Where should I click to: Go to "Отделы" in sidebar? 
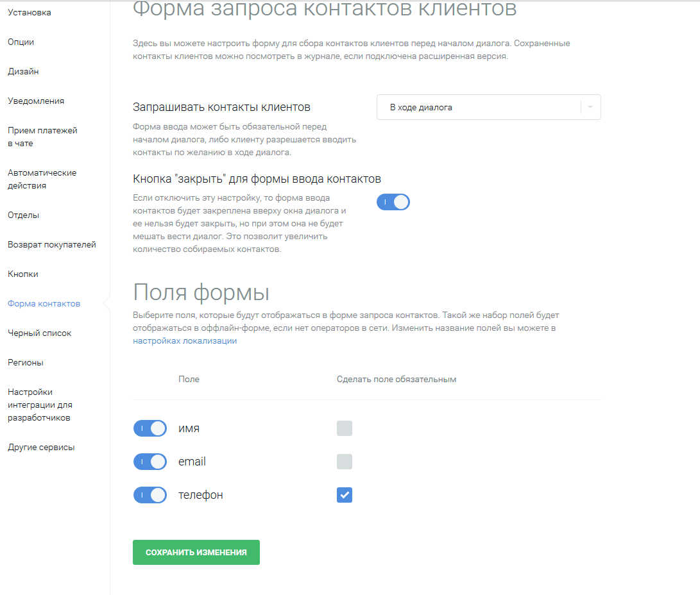tap(23, 215)
